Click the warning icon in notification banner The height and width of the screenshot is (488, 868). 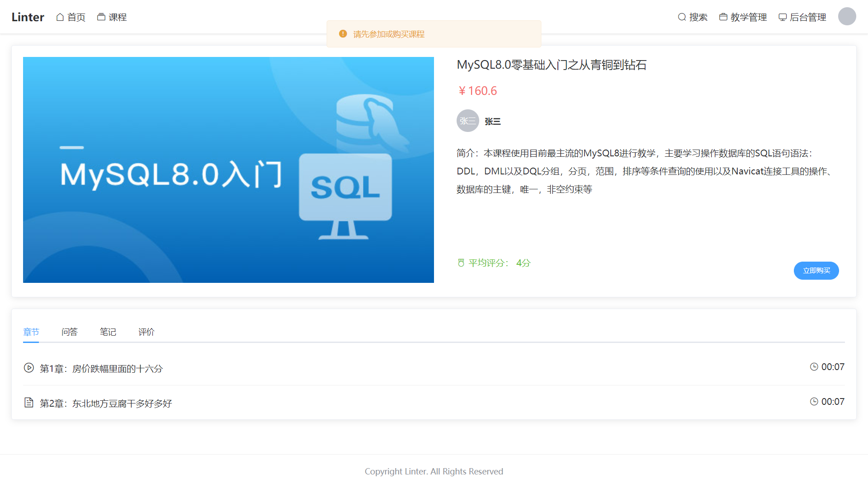pos(343,34)
